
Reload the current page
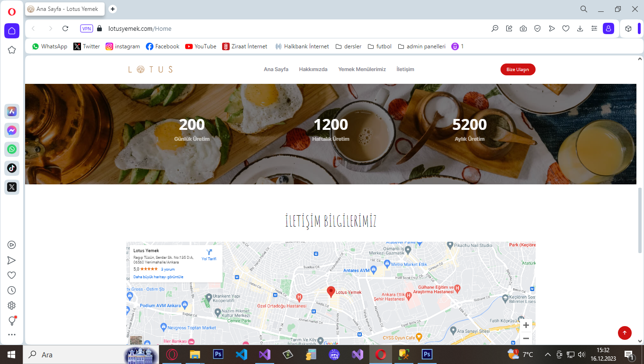pos(65,28)
